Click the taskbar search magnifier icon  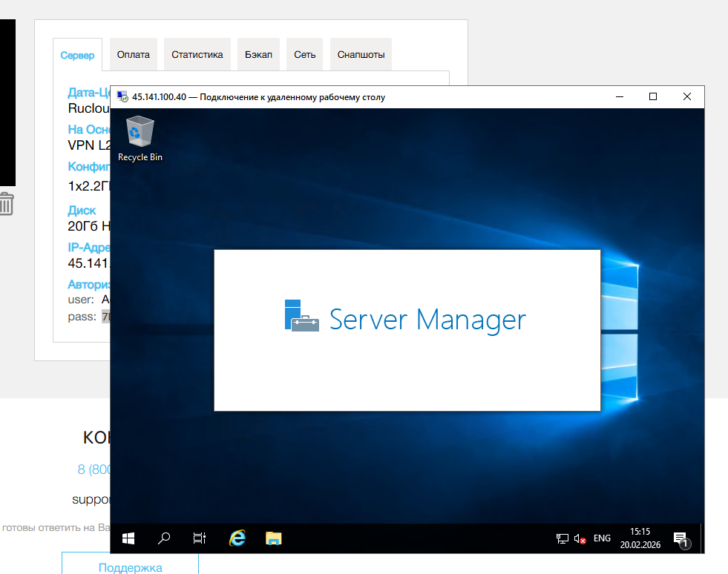pyautogui.click(x=164, y=538)
